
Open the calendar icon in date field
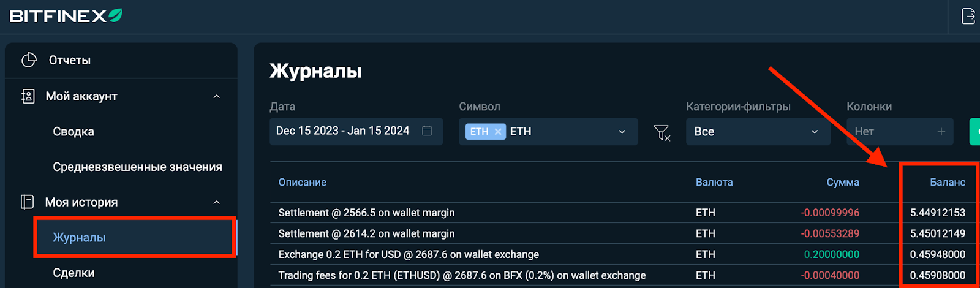(427, 131)
